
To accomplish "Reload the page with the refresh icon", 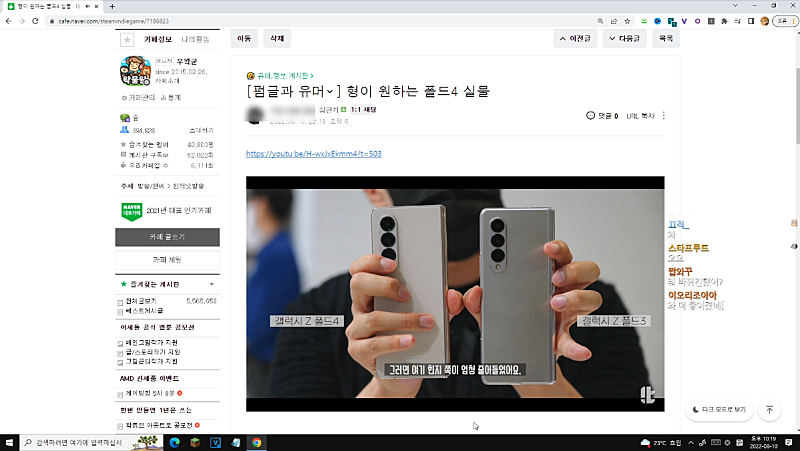I will pos(35,21).
